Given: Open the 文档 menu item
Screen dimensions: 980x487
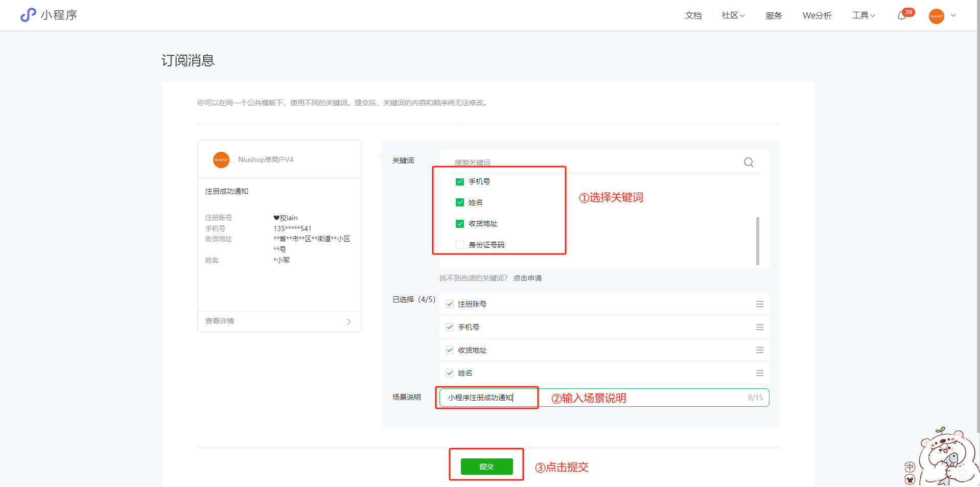Looking at the screenshot, I should 693,15.
